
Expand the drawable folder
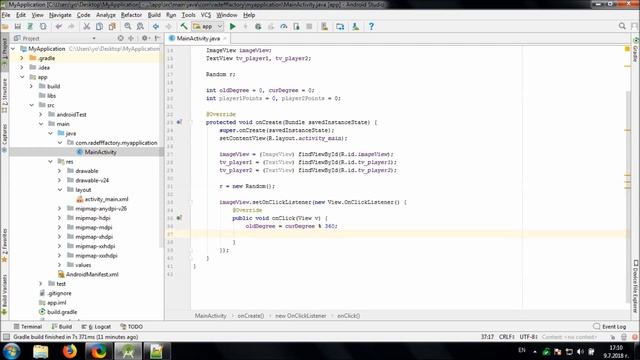pyautogui.click(x=60, y=171)
